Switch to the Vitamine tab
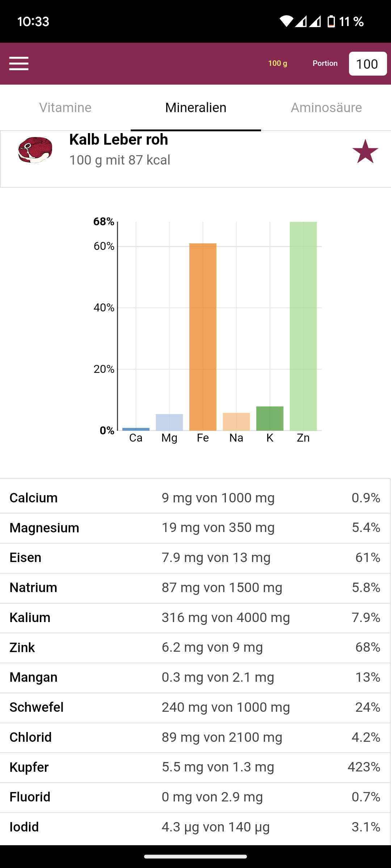This screenshot has height=868, width=391. (65, 107)
